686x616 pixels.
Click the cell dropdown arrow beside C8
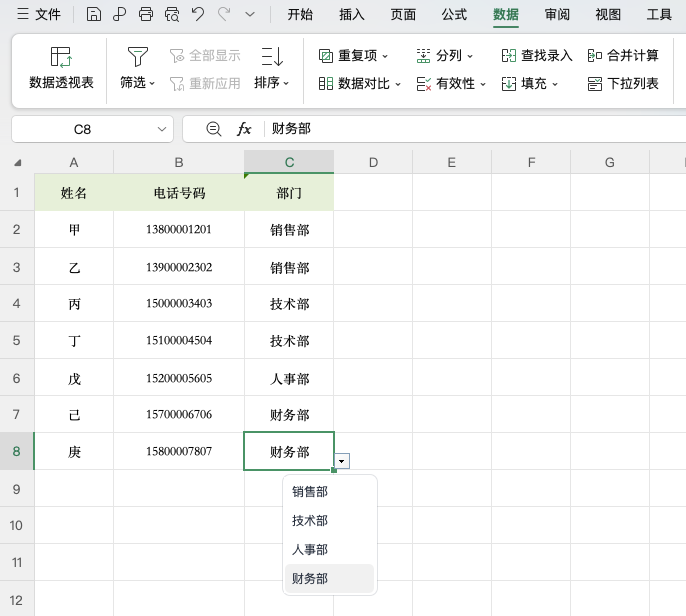click(342, 461)
